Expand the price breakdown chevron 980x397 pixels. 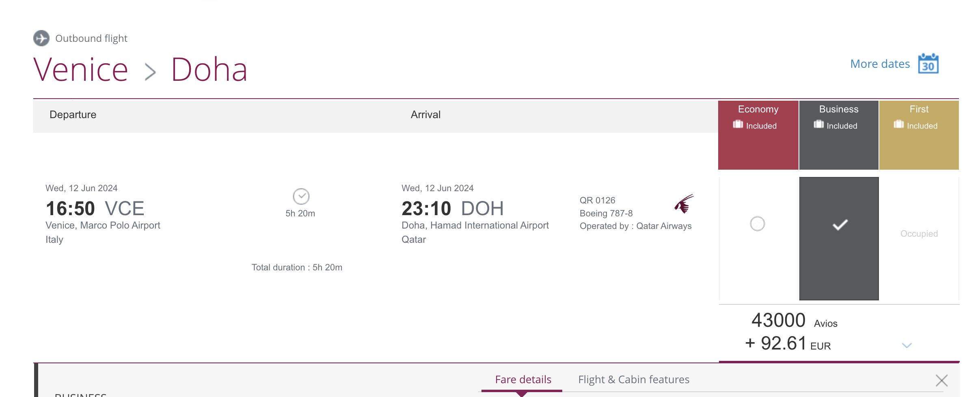[x=907, y=345]
